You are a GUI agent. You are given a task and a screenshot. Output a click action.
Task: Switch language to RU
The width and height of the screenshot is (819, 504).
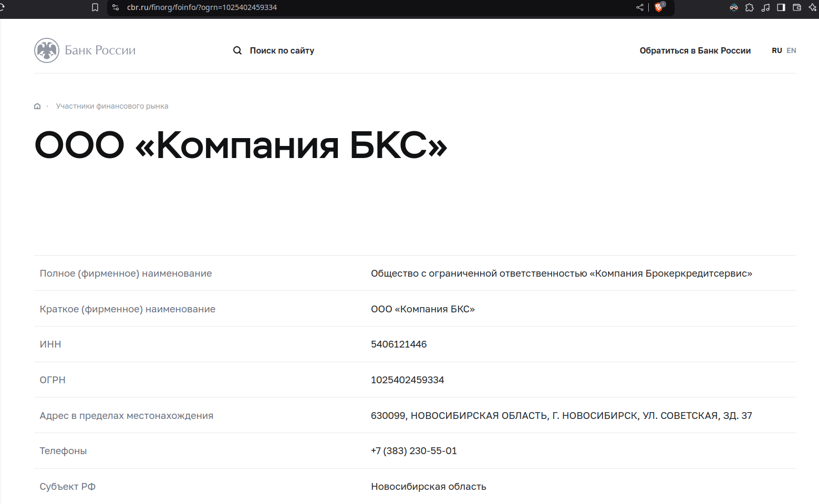click(777, 50)
